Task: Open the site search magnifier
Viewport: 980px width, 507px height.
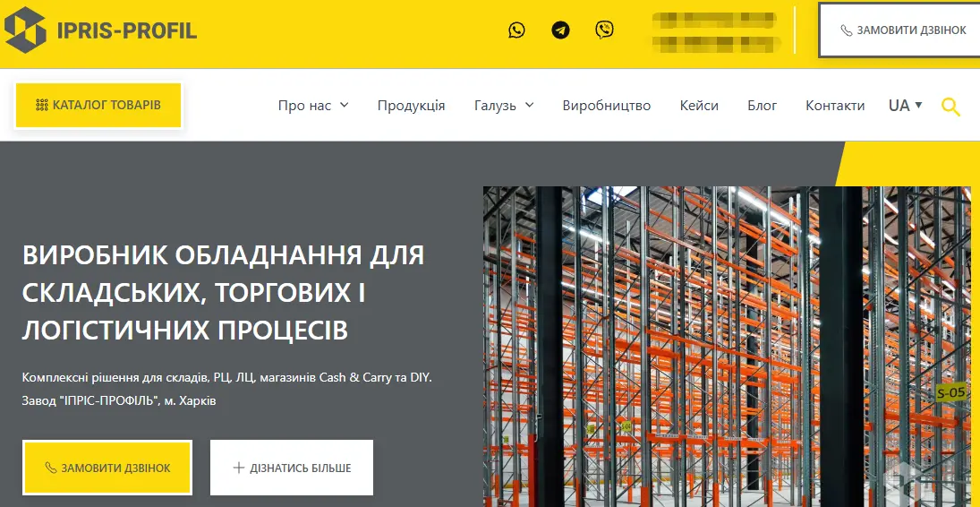Action: (x=950, y=107)
